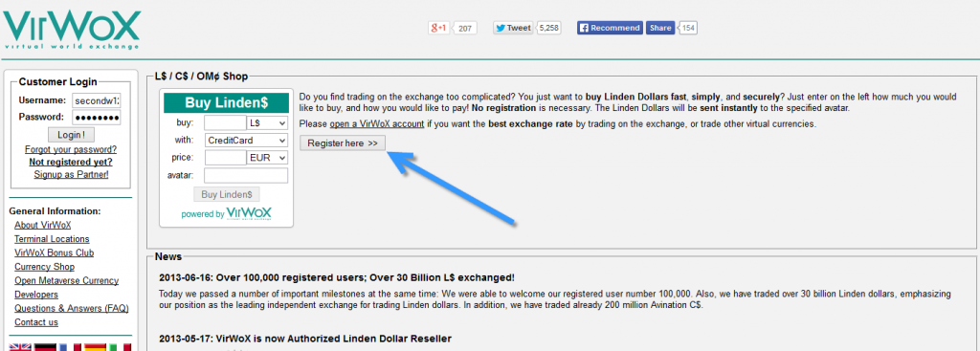Click the Facebook Share button
980x351 pixels.
[x=660, y=28]
